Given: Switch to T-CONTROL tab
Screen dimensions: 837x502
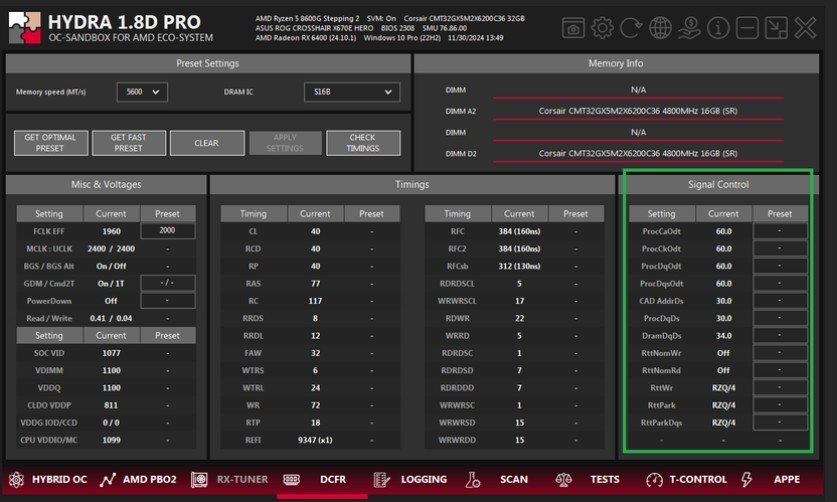Looking at the screenshot, I should (698, 480).
